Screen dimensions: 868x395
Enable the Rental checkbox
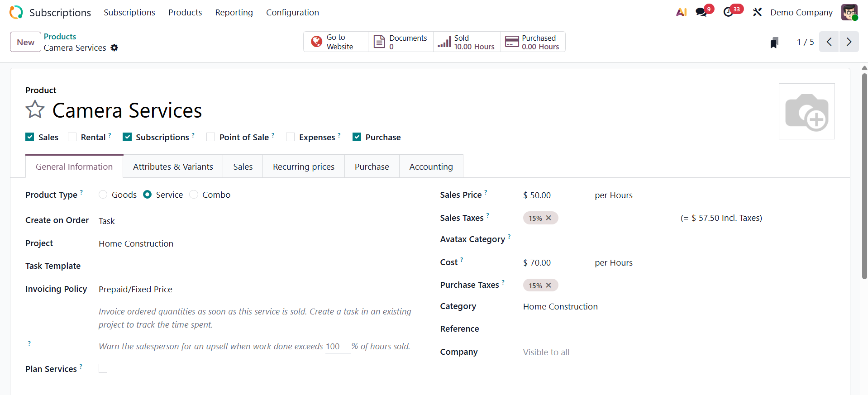click(x=72, y=137)
